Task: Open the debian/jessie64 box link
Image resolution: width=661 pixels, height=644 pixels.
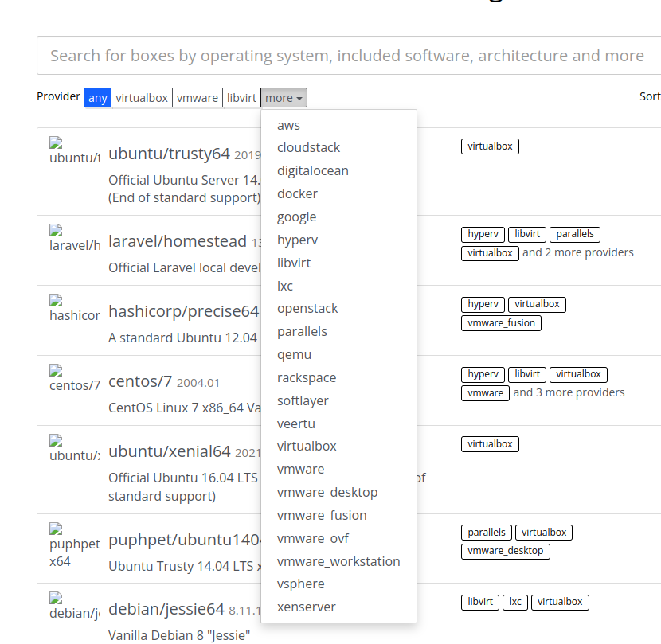Action: pos(166,610)
